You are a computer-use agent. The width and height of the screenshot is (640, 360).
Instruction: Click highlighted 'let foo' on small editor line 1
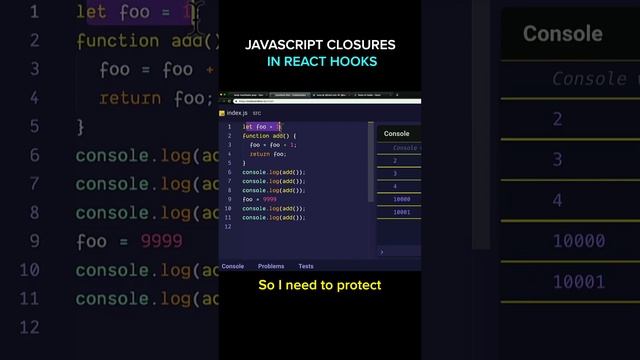click(x=261, y=127)
